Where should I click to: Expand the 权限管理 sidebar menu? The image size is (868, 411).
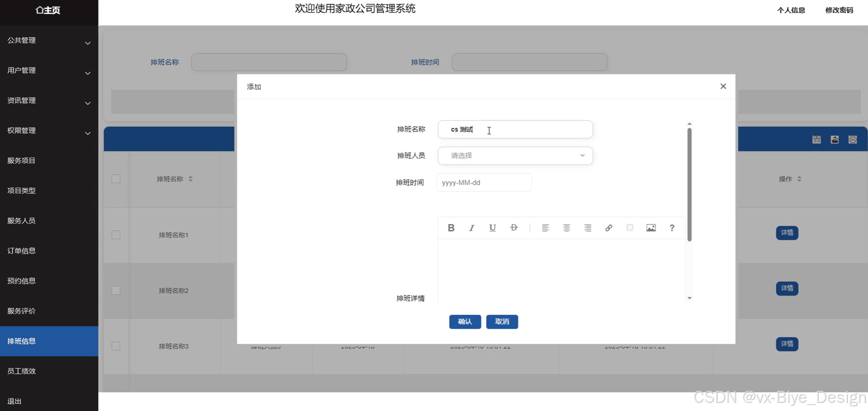pyautogui.click(x=49, y=131)
